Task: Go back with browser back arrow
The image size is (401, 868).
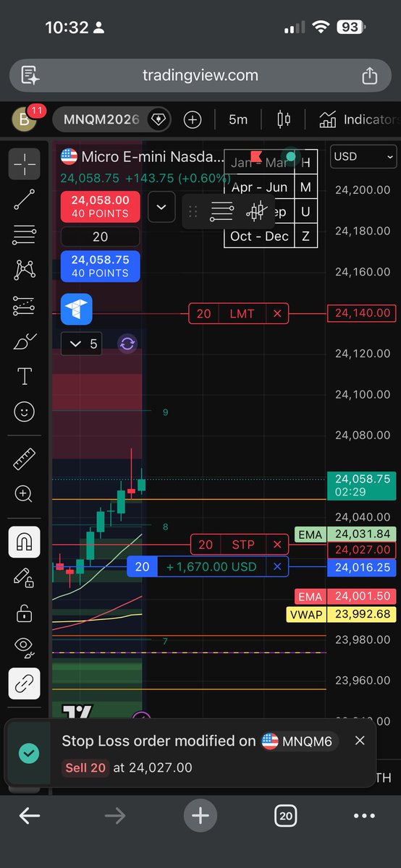Action: click(30, 816)
